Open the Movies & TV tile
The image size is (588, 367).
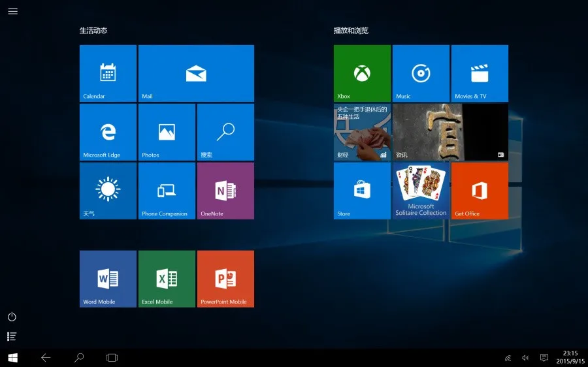[x=480, y=74]
